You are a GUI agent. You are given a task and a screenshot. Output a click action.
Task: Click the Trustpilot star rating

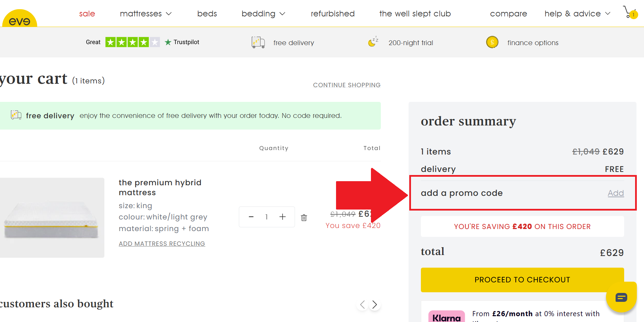132,42
